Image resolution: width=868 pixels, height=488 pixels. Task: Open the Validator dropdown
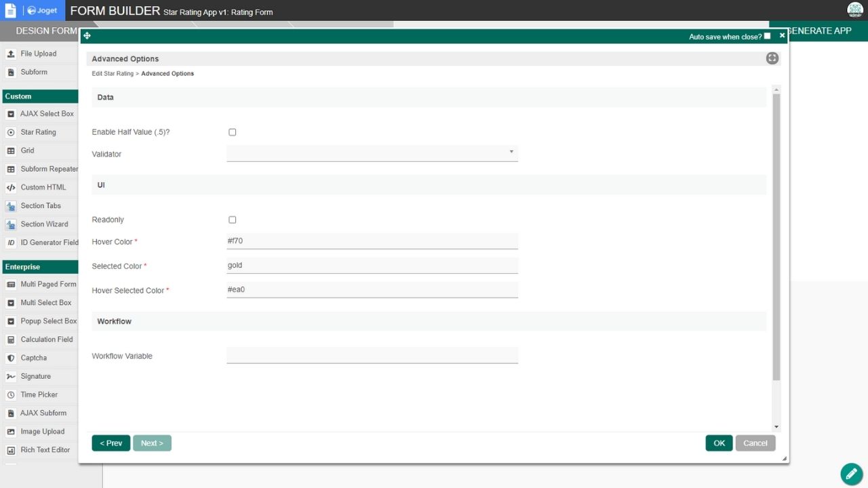click(x=372, y=154)
